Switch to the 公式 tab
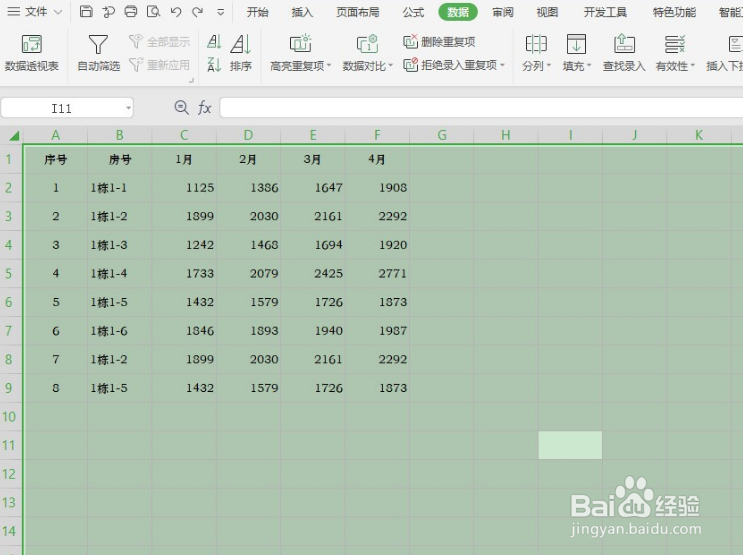Image resolution: width=743 pixels, height=555 pixels. (x=413, y=12)
